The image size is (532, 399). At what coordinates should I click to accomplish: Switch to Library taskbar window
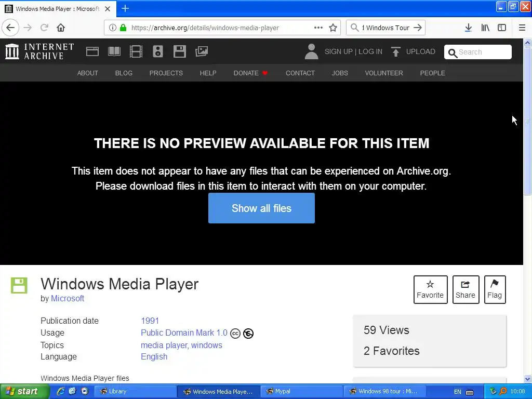click(x=135, y=392)
